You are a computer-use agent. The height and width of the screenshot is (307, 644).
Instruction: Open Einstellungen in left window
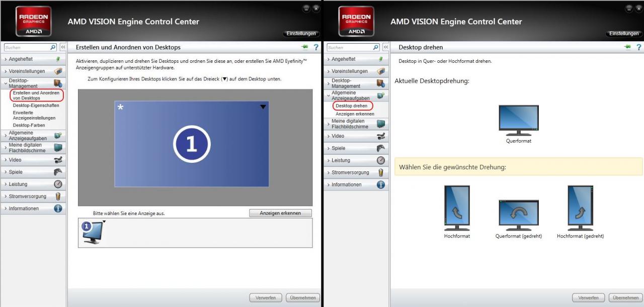coord(302,34)
